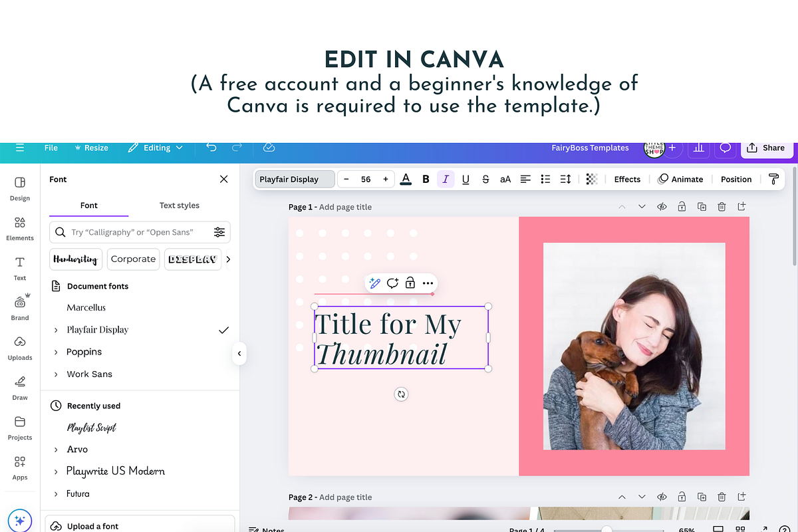Click the Upload a font button
The image size is (798, 532).
(x=140, y=525)
